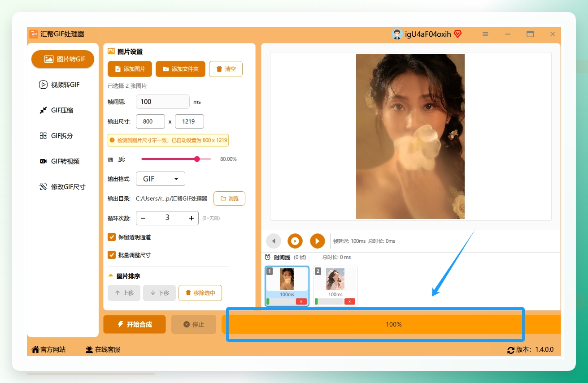
Task: Click the 100% progress bar
Action: click(x=391, y=324)
